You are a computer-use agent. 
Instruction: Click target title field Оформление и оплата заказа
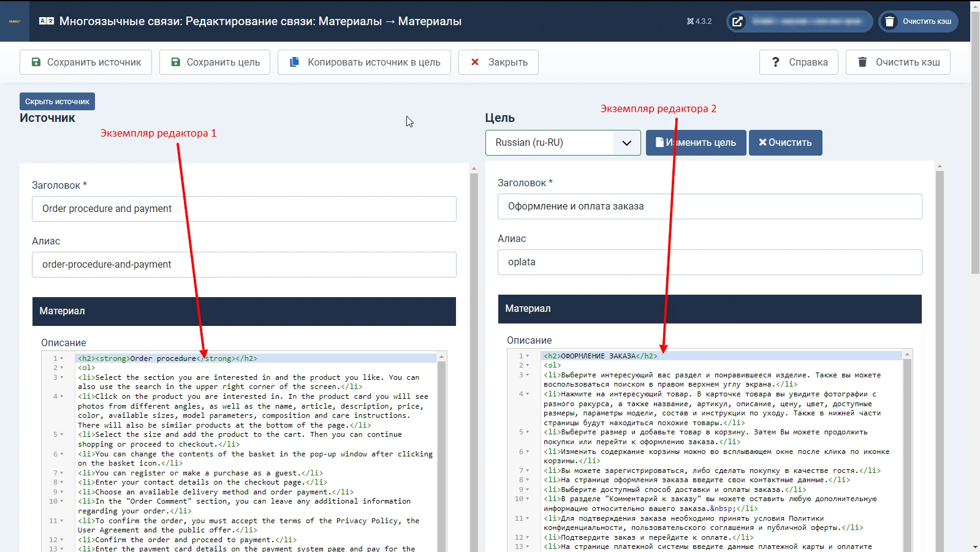click(710, 206)
